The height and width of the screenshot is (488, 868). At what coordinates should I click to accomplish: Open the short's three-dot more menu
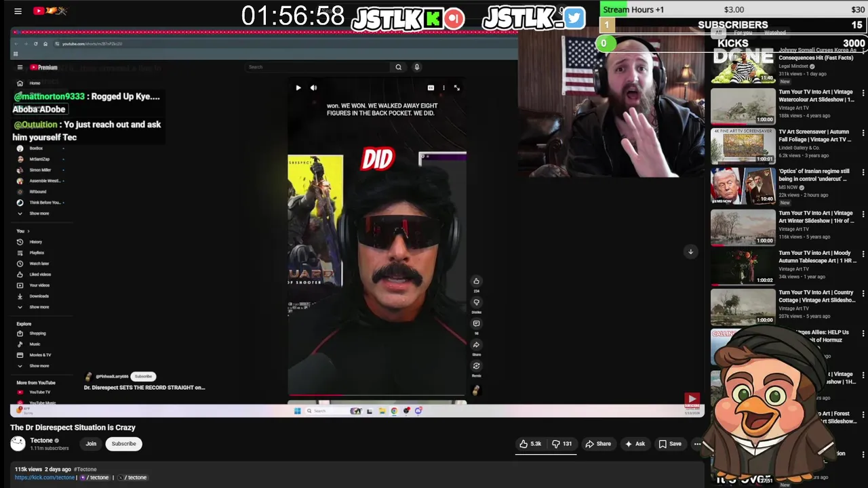tap(443, 87)
